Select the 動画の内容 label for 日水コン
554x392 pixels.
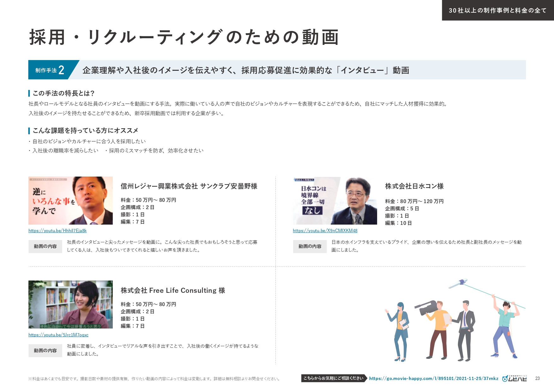click(x=310, y=247)
